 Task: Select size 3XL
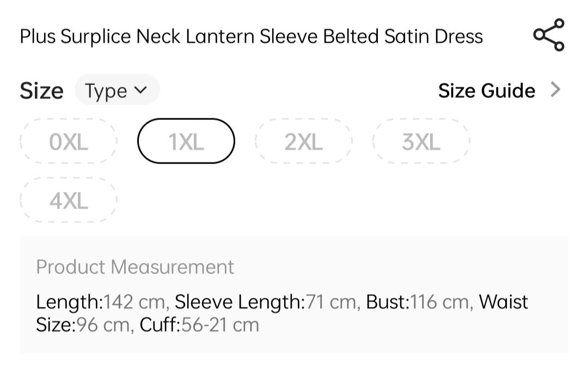tap(421, 142)
